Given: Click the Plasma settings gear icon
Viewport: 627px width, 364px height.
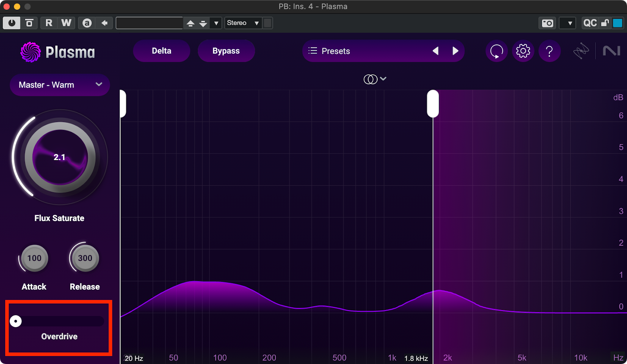Looking at the screenshot, I should point(523,51).
